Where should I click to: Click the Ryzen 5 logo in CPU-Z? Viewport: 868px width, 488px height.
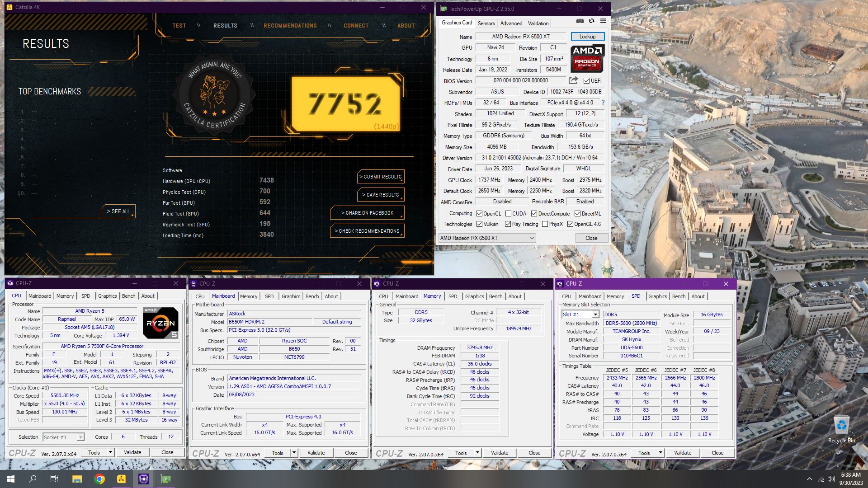tap(160, 323)
